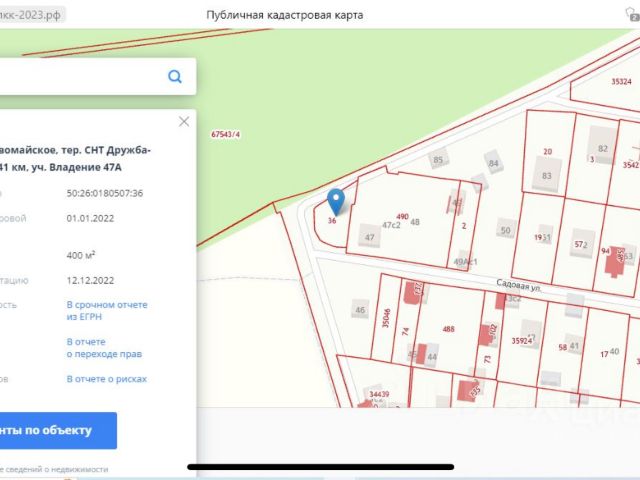Click the blue search magnifier icon

click(175, 76)
